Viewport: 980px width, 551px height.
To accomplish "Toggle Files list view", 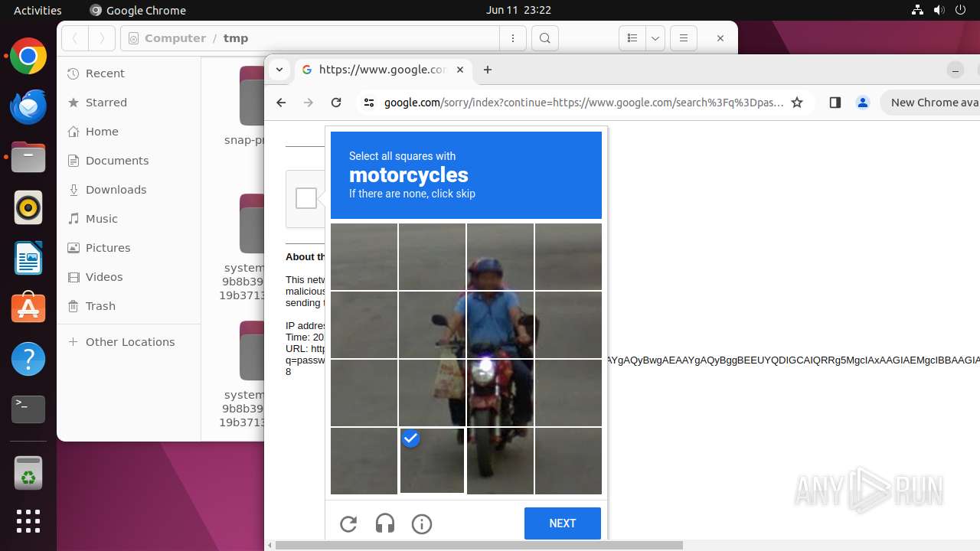I will (632, 38).
